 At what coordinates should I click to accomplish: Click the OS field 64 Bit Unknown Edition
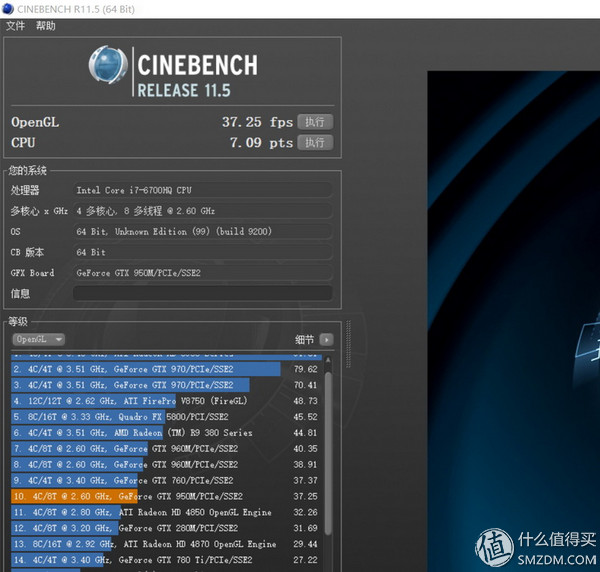coord(202,231)
